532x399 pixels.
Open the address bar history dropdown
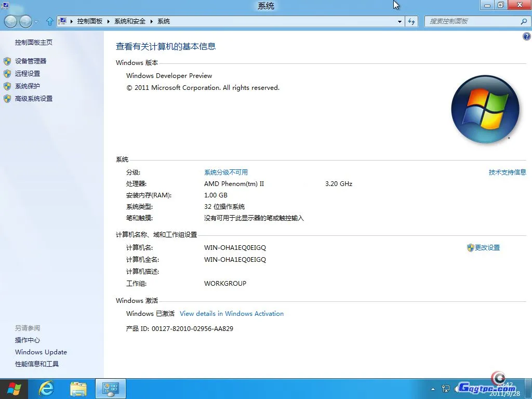(399, 21)
